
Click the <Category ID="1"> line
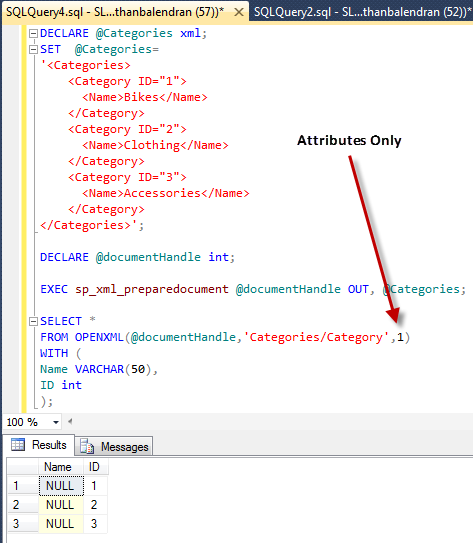point(127,81)
